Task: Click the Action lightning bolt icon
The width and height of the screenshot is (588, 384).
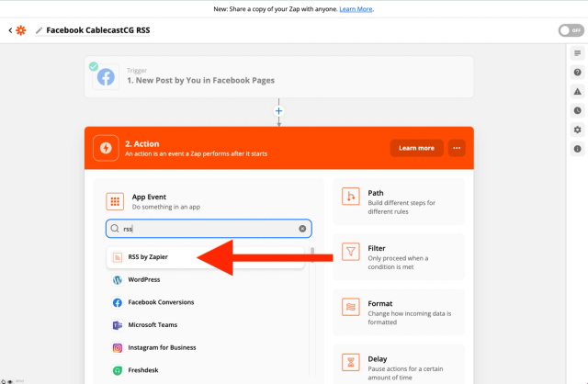Action: tap(106, 148)
